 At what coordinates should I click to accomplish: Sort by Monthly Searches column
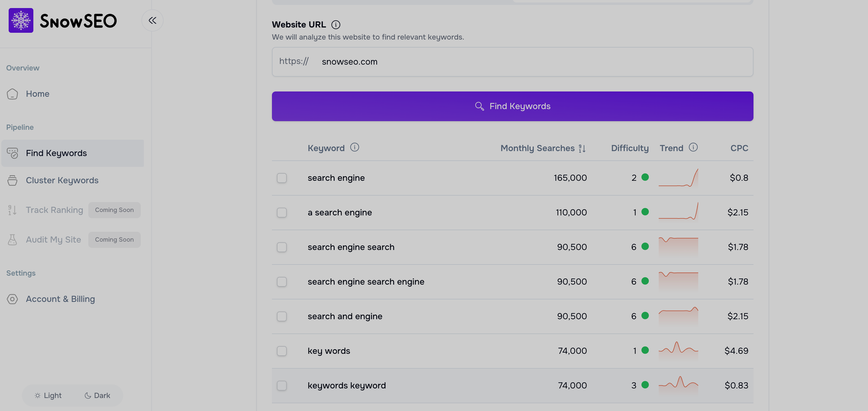tap(582, 148)
